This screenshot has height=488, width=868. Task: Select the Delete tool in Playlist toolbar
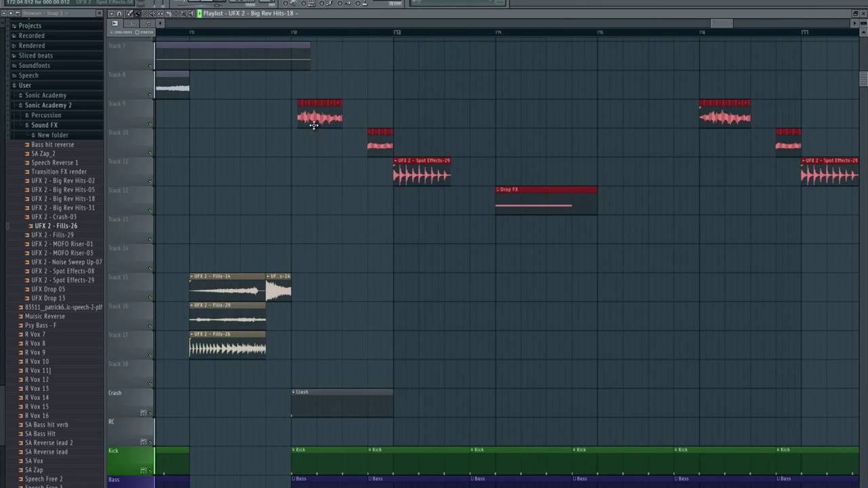click(x=145, y=14)
